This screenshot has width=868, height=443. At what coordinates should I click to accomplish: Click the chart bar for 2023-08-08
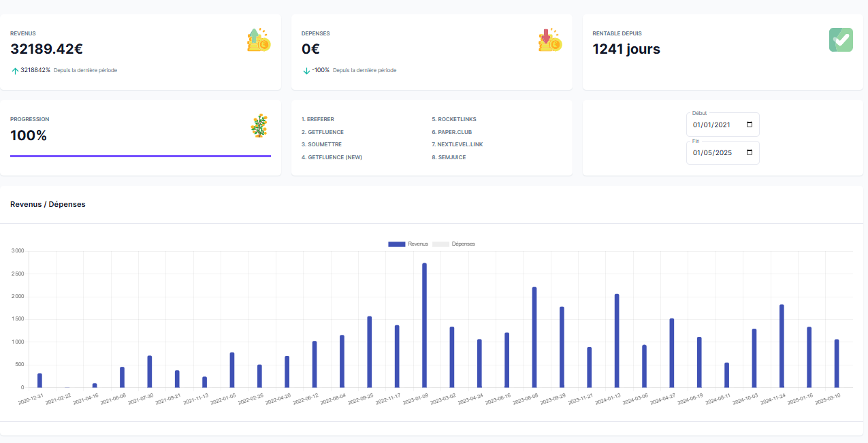(x=534, y=338)
